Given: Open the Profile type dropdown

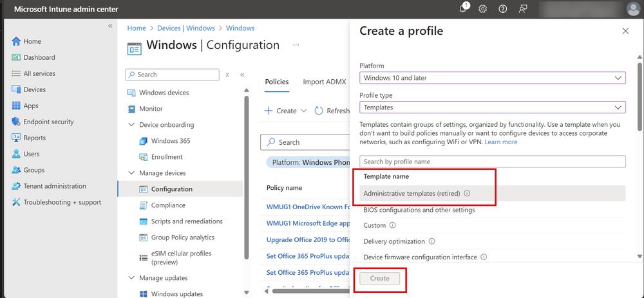Looking at the screenshot, I should click(x=493, y=107).
